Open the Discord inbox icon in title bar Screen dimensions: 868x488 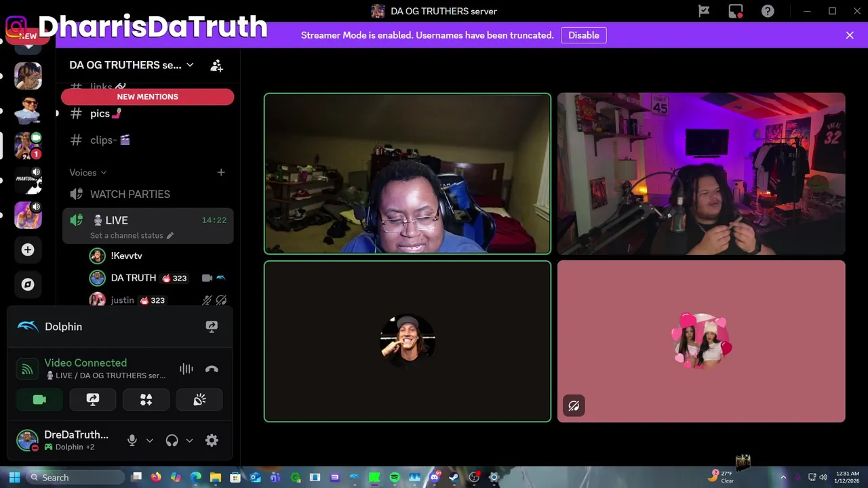pyautogui.click(x=736, y=11)
